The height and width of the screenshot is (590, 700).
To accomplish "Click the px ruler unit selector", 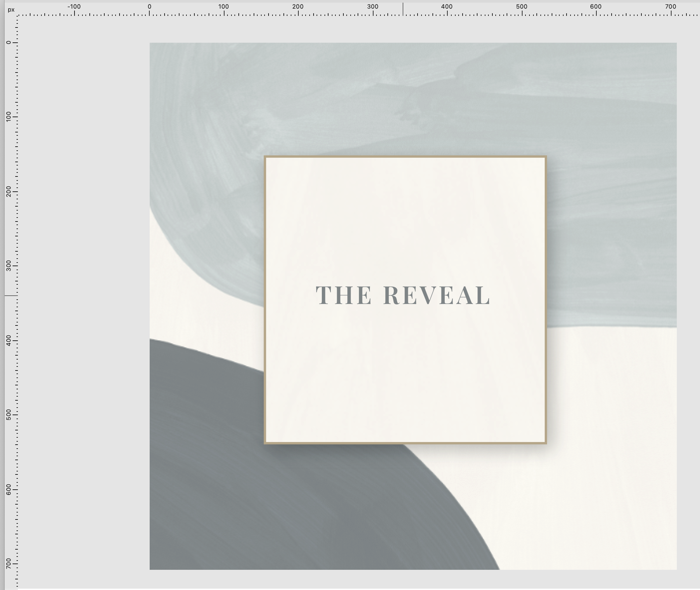I will [11, 10].
